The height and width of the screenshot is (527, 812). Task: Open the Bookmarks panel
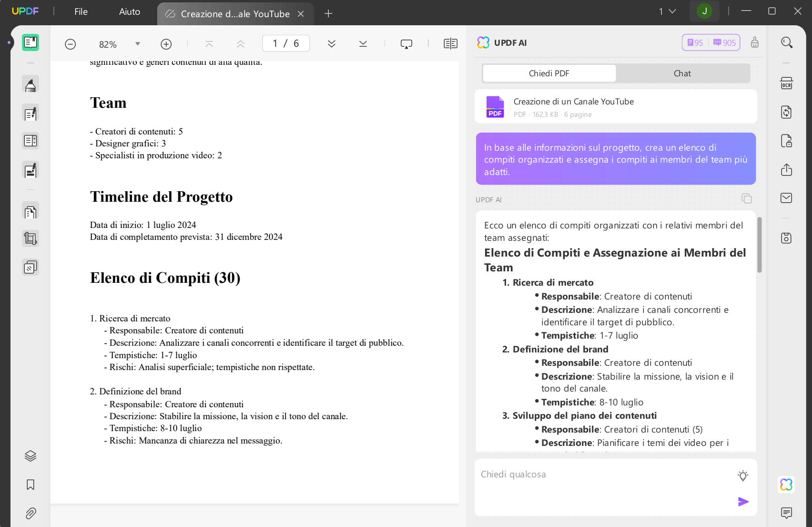click(30, 485)
